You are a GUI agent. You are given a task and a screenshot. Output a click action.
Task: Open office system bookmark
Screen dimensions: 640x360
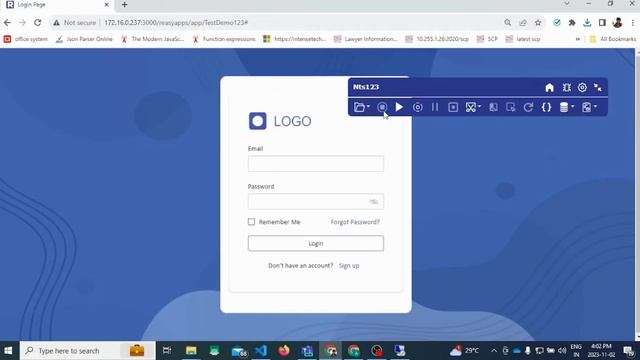pyautogui.click(x=26, y=39)
